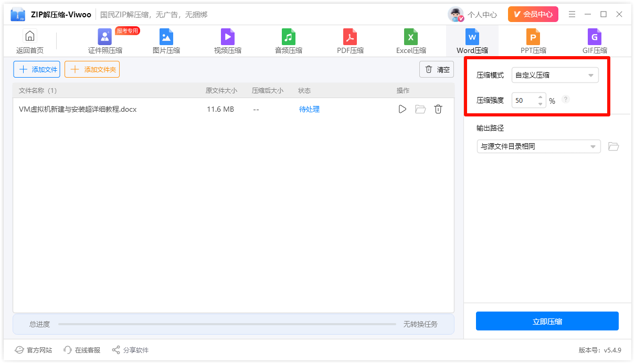Click the 文件名称 column header

tap(38, 90)
